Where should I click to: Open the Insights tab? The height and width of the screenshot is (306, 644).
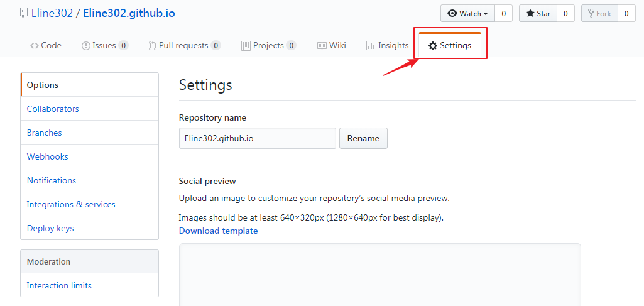(x=387, y=46)
